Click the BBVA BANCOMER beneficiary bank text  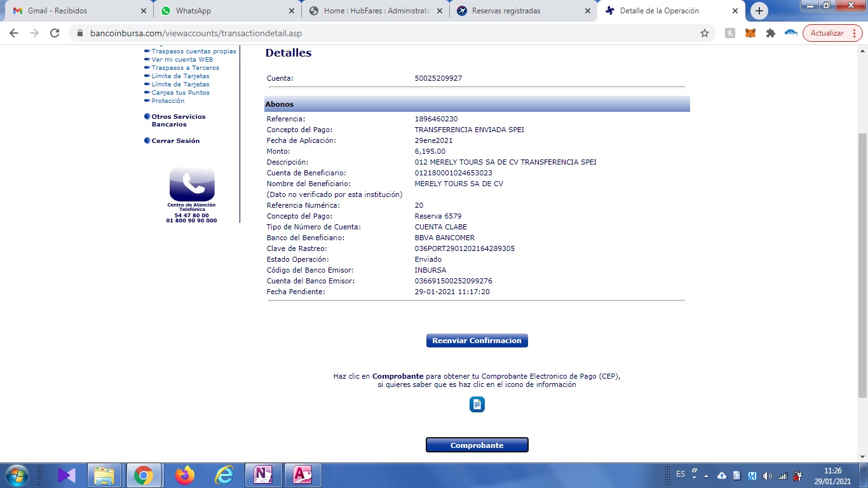click(x=445, y=238)
